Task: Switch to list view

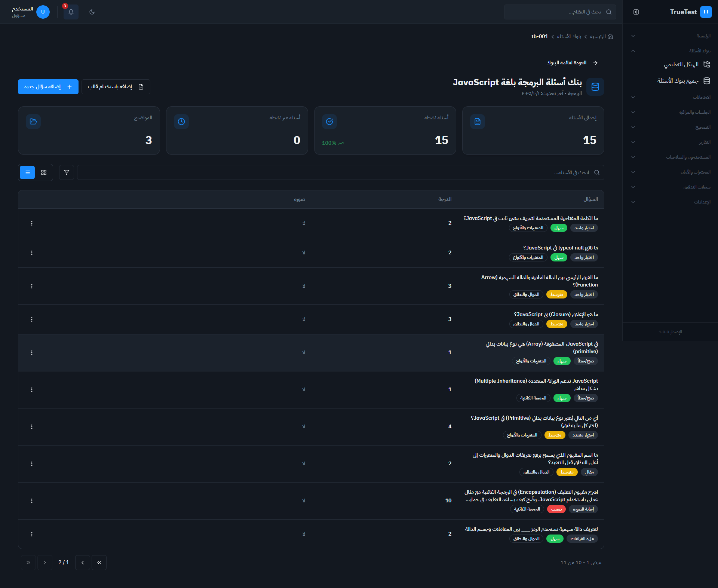Action: (27, 172)
